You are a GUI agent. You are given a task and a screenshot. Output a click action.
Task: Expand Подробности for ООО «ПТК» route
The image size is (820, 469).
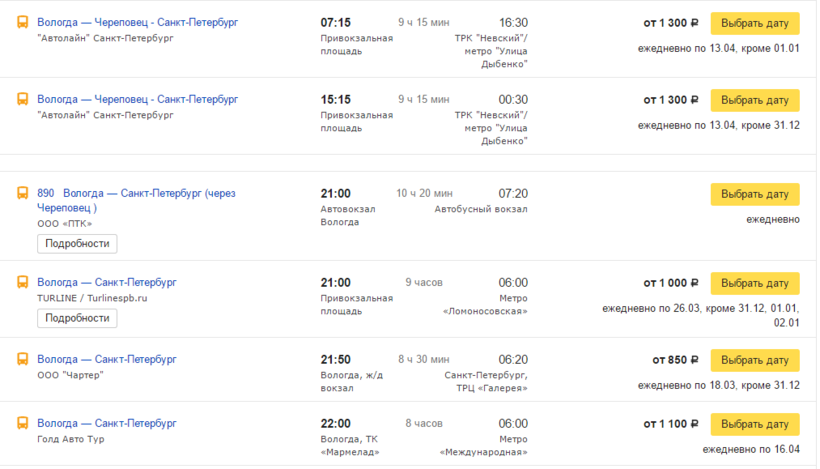tap(77, 244)
